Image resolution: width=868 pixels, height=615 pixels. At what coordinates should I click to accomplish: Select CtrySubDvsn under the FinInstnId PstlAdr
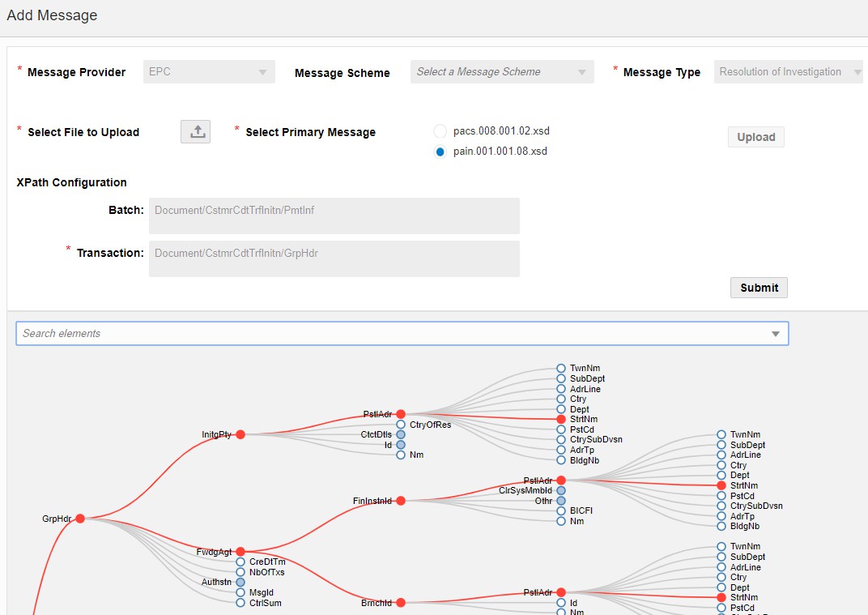721,506
